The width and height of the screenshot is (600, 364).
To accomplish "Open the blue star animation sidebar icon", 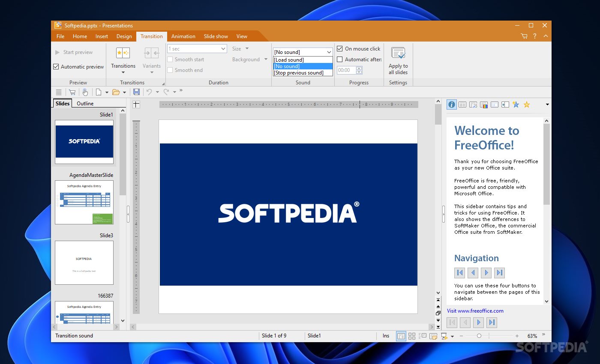I will click(x=516, y=104).
